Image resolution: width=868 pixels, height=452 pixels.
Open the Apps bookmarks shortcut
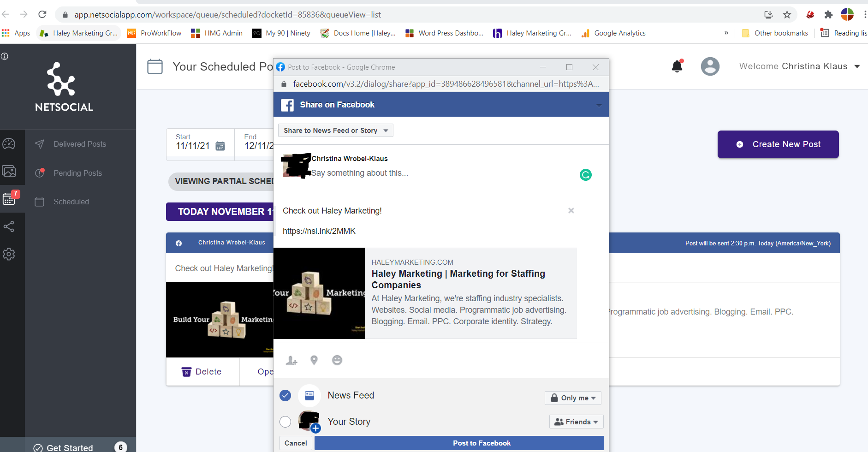click(16, 33)
